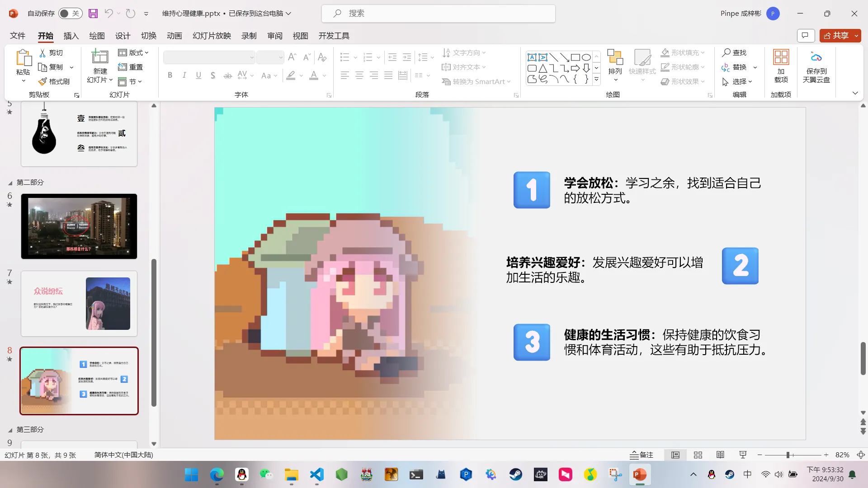Click the Arrange (排列) icon
Viewport: 868px width, 488px height.
(615, 57)
